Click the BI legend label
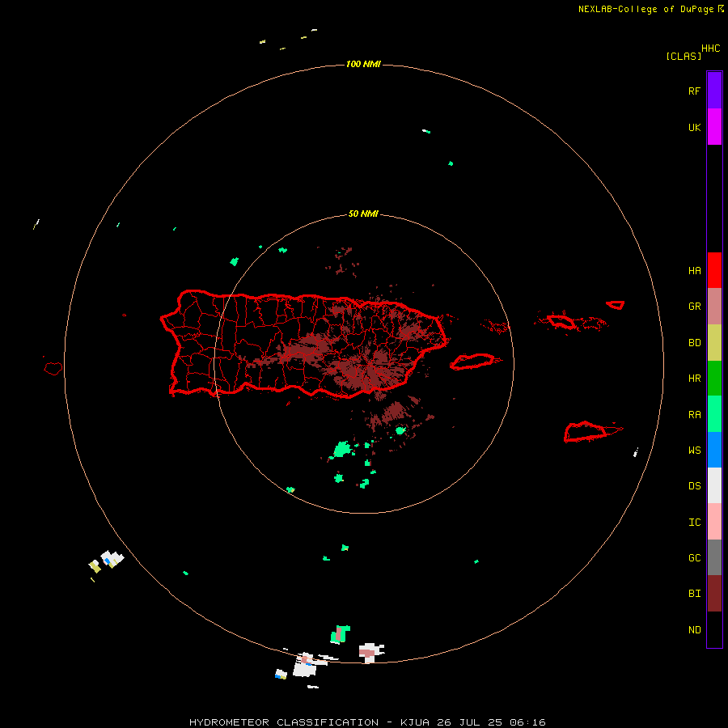Image resolution: width=728 pixels, height=728 pixels. 694,594
